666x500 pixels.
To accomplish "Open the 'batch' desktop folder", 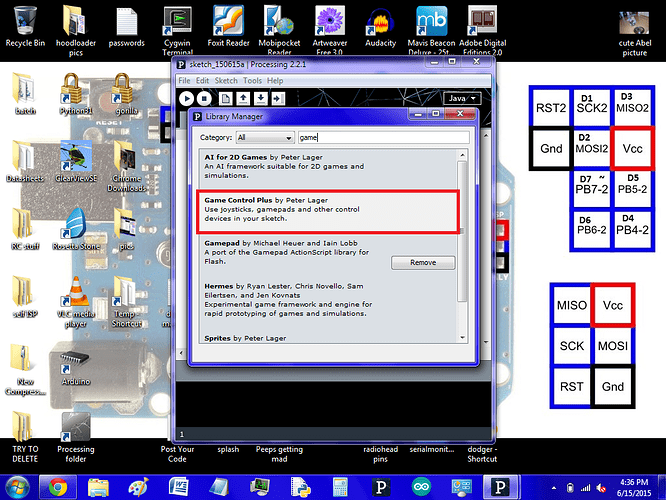I will 25,94.
